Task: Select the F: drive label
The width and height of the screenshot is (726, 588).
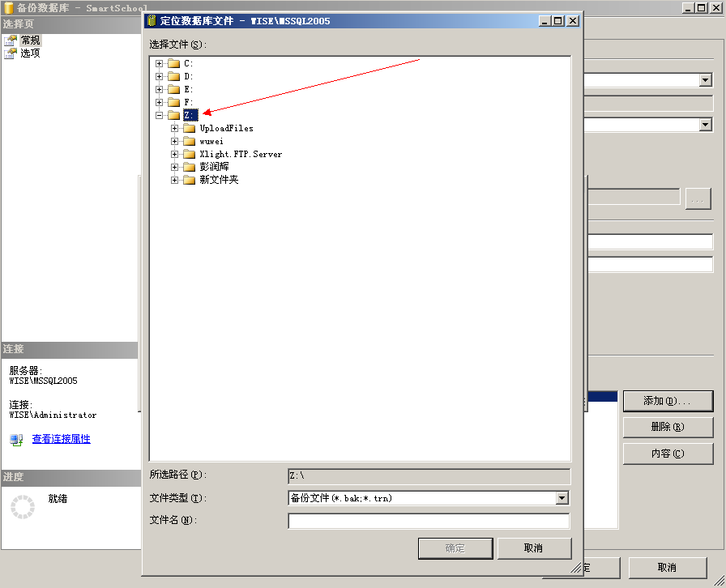Action: coord(189,102)
